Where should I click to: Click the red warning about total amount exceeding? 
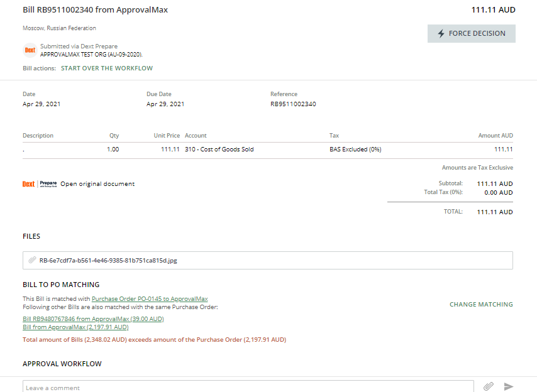coord(155,340)
